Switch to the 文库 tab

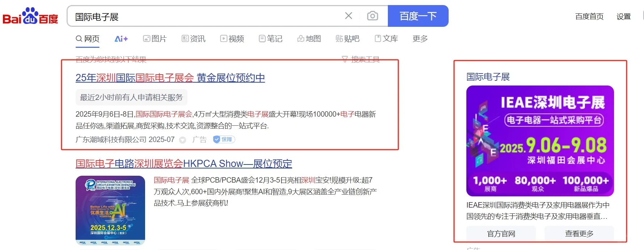(386, 39)
